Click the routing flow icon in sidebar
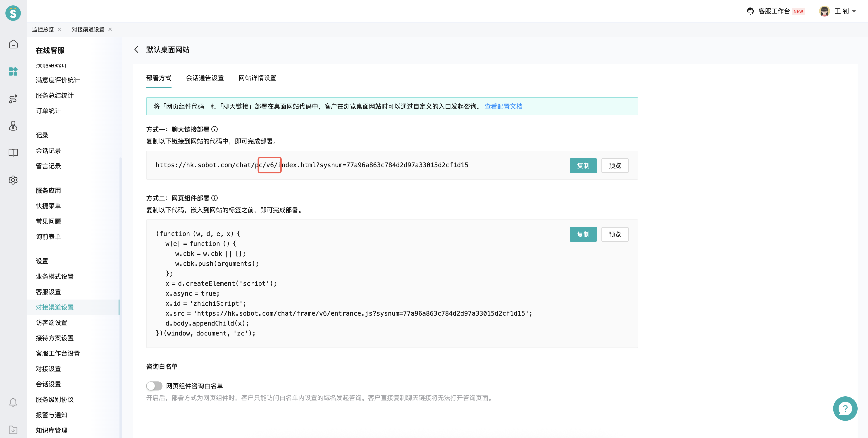Viewport: 868px width, 438px height. [x=13, y=99]
